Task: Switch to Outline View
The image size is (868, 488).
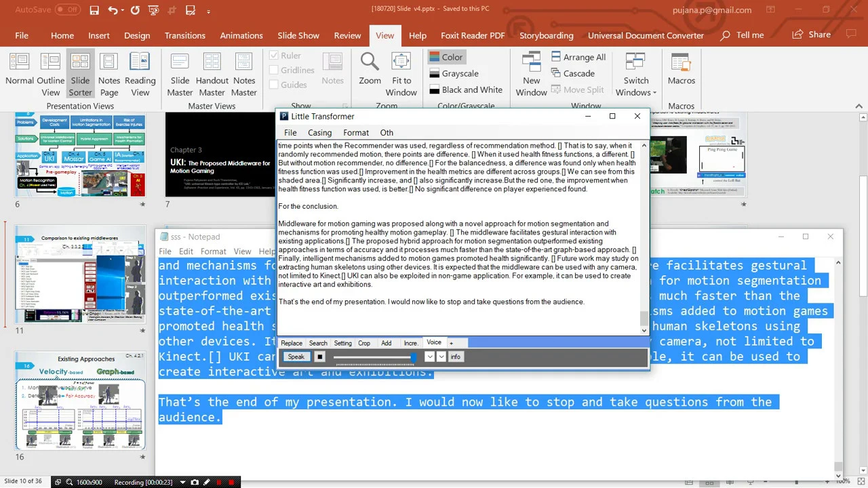Action: [x=51, y=75]
